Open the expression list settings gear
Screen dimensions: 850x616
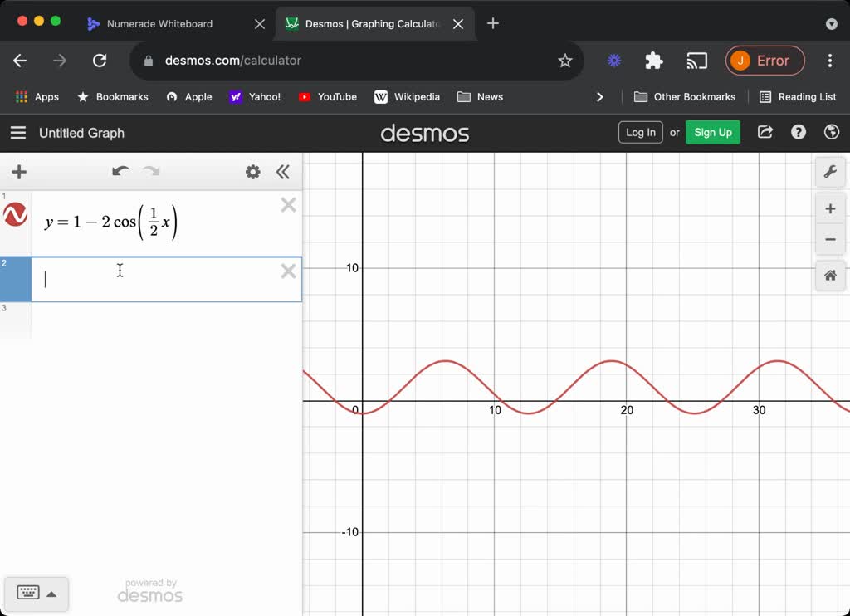tap(253, 172)
